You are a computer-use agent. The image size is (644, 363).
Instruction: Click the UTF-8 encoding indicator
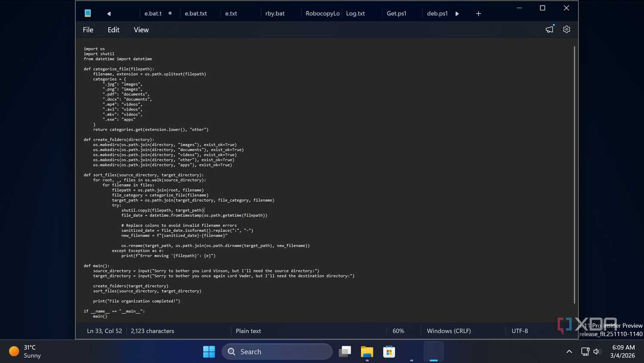(x=520, y=331)
